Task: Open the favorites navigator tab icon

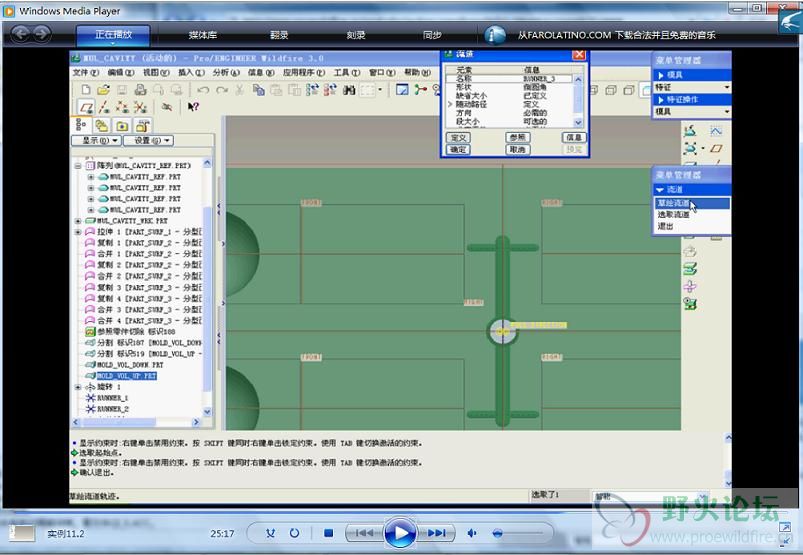Action: 142,125
